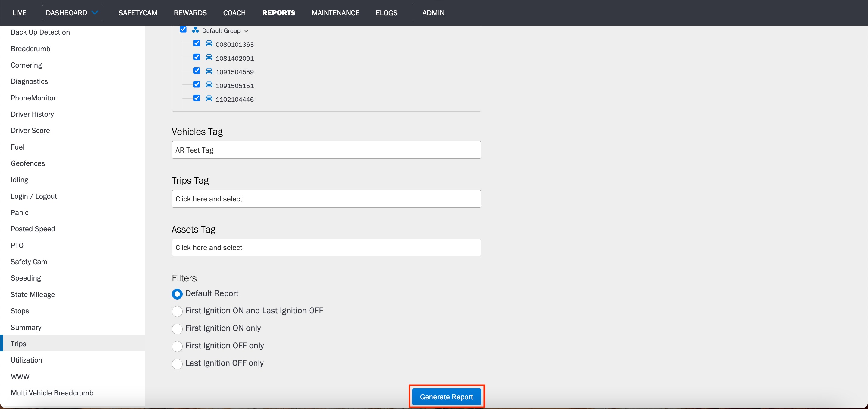
Task: Uncheck vehicle 1102104446 checkbox
Action: [197, 98]
